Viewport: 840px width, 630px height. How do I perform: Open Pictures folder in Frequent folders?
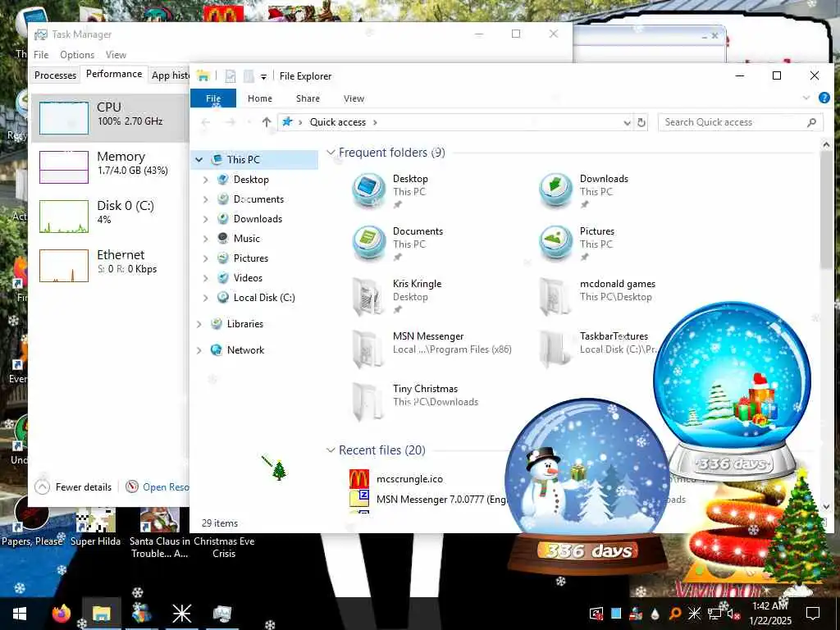pos(555,243)
